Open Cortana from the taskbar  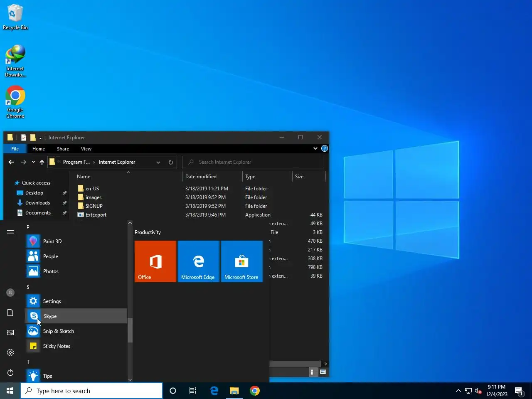[173, 391]
